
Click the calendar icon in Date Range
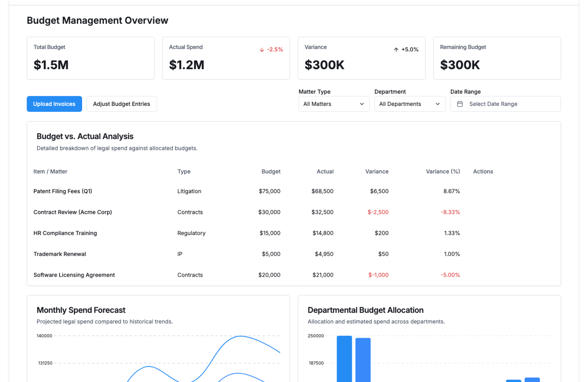point(460,104)
